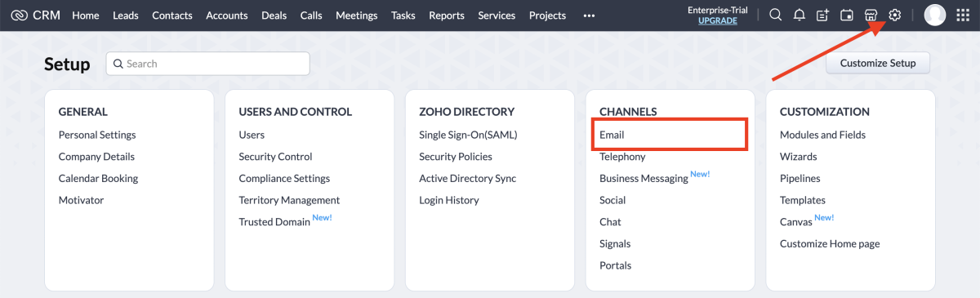980x298 pixels.
Task: Open the Setup gear icon
Action: 894,15
